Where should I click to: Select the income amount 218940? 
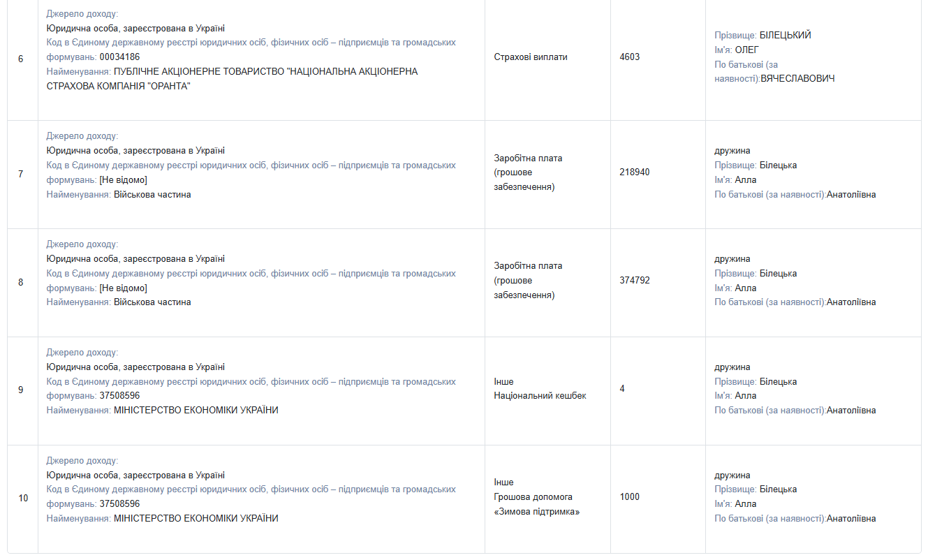[x=634, y=172]
